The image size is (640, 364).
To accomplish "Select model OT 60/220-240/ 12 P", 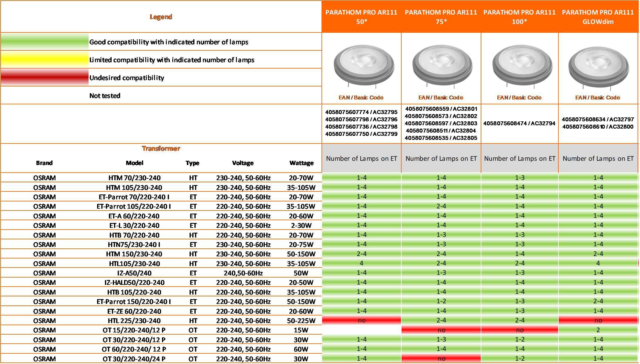I will [x=134, y=349].
